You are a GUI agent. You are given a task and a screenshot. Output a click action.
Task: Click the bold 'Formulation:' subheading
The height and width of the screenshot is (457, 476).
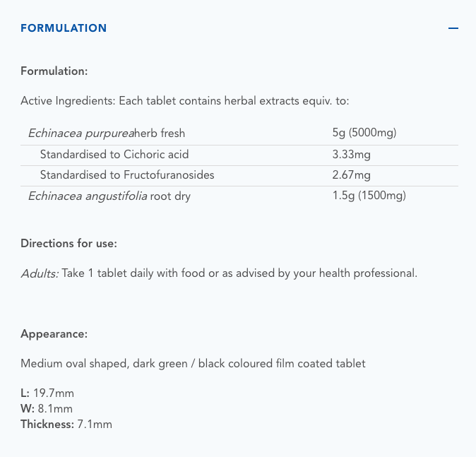[x=54, y=71]
